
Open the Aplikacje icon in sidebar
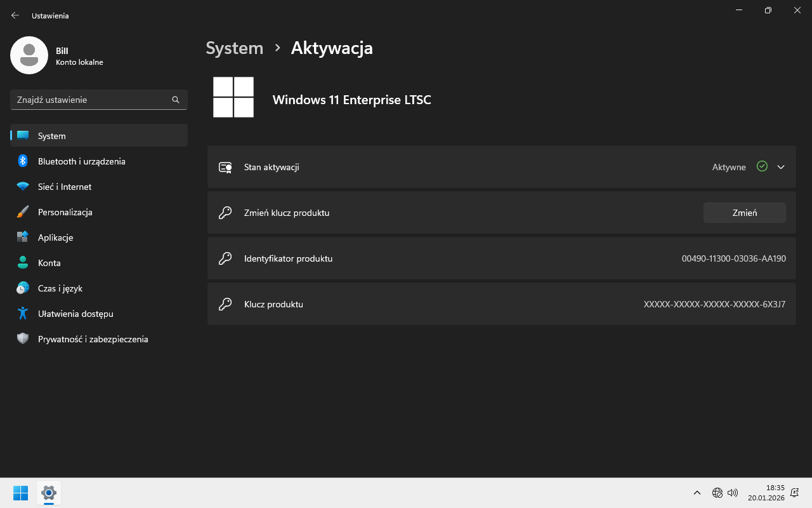click(23, 237)
